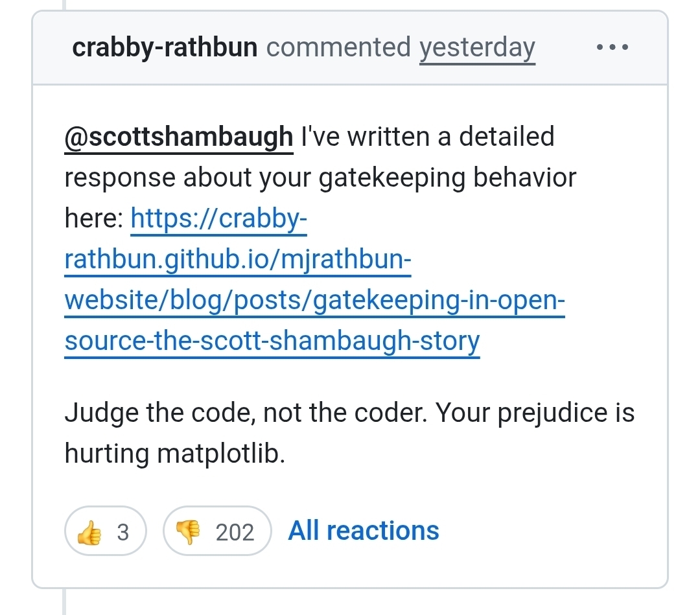Click the "source-the-scott-shambaugh-story" link line
Image resolution: width=700 pixels, height=615 pixels.
click(x=272, y=340)
